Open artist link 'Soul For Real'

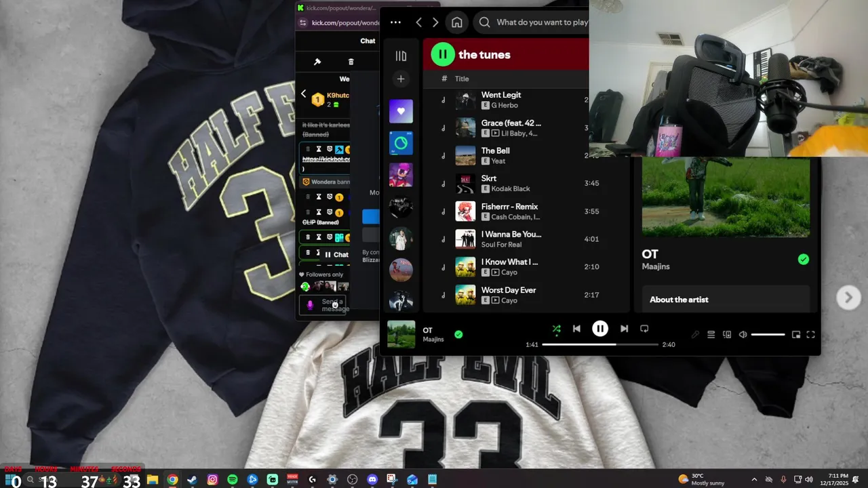[502, 245]
